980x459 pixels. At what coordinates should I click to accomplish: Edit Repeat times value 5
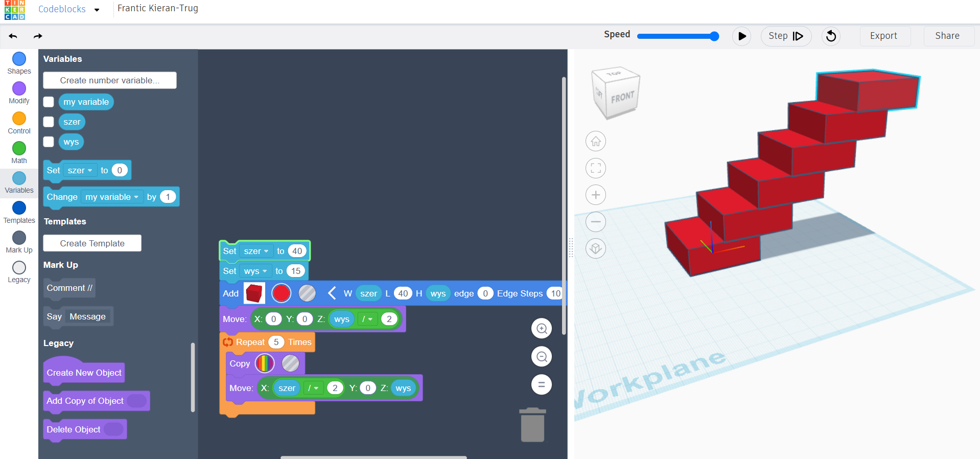(276, 342)
